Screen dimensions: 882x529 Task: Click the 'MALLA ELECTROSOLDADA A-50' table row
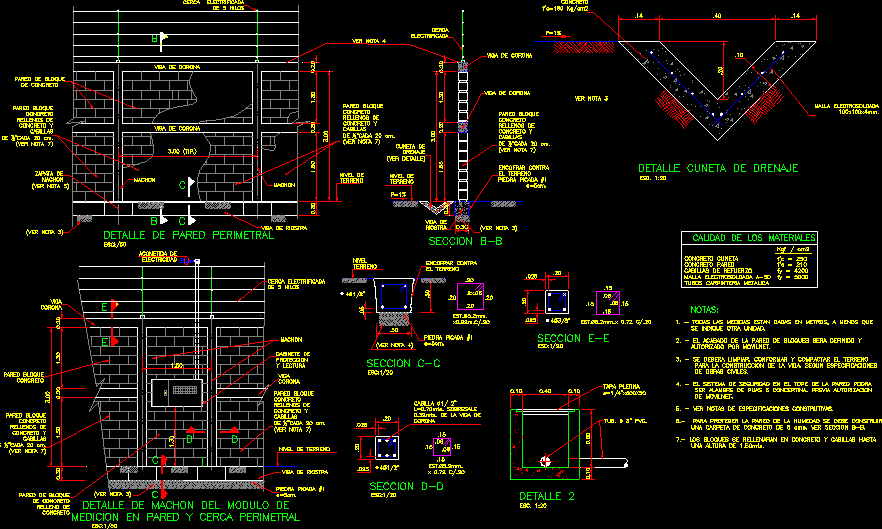746,277
